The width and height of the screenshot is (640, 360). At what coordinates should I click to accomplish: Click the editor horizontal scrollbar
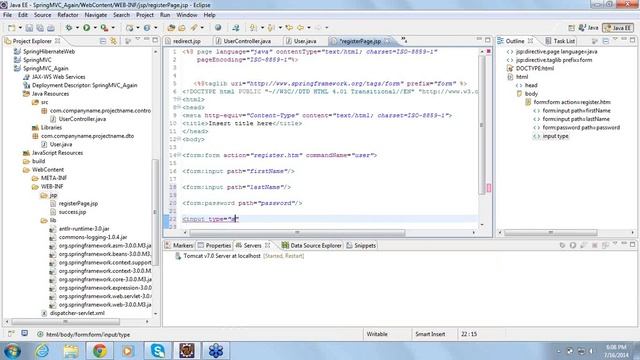[297, 233]
